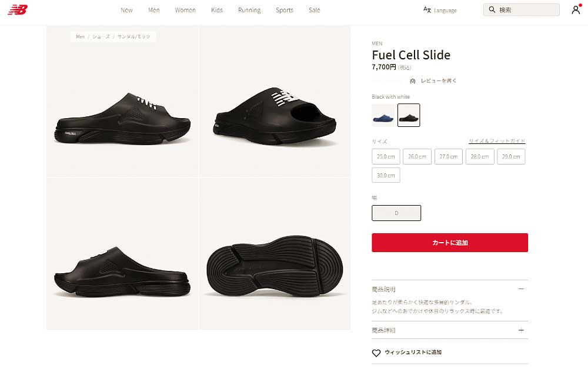Open the size and fit guide link
The height and width of the screenshot is (369, 588).
click(x=497, y=141)
